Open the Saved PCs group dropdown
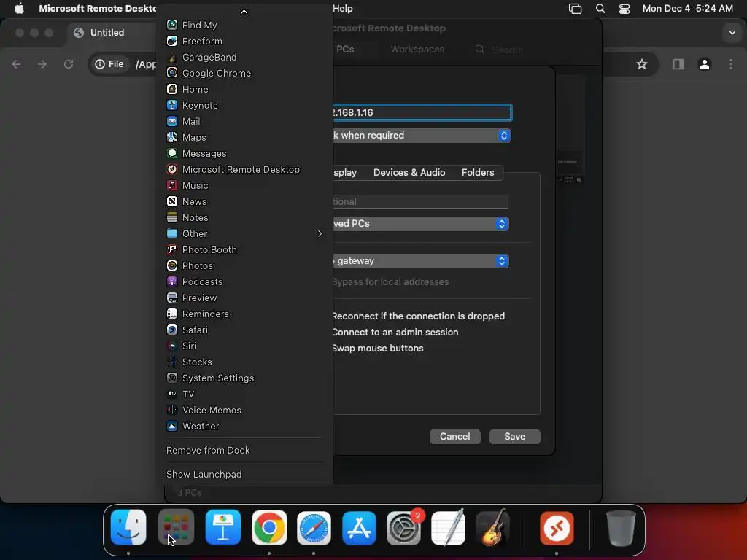Screen dimensions: 747x560 (x=420, y=223)
